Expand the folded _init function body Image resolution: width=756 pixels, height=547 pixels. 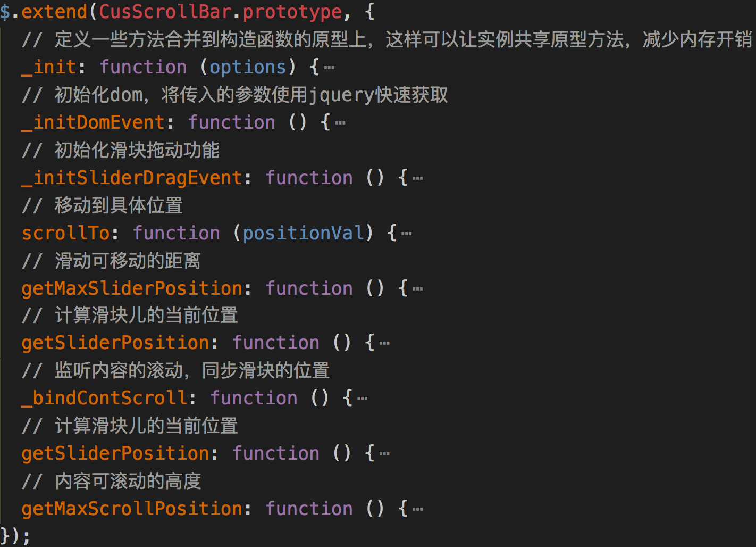(x=329, y=68)
